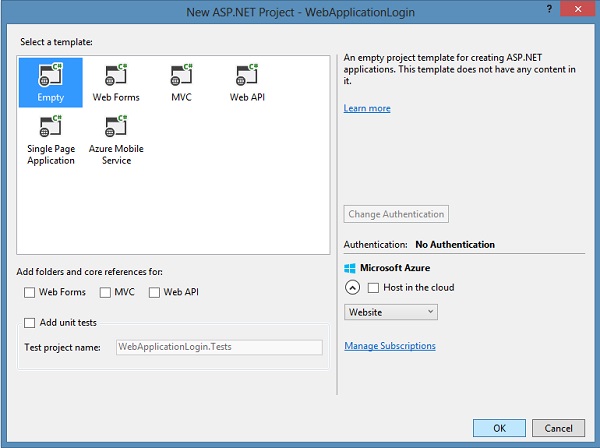Enable Add unit tests

tap(29, 323)
